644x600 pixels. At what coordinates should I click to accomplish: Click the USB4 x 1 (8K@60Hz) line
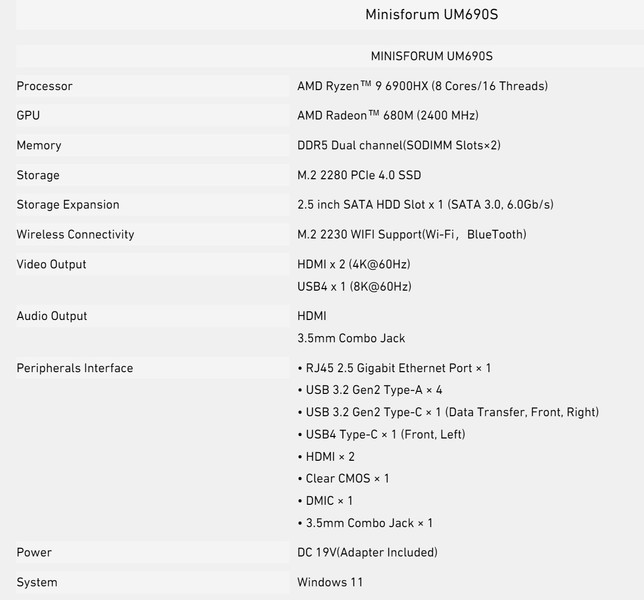pos(354,286)
